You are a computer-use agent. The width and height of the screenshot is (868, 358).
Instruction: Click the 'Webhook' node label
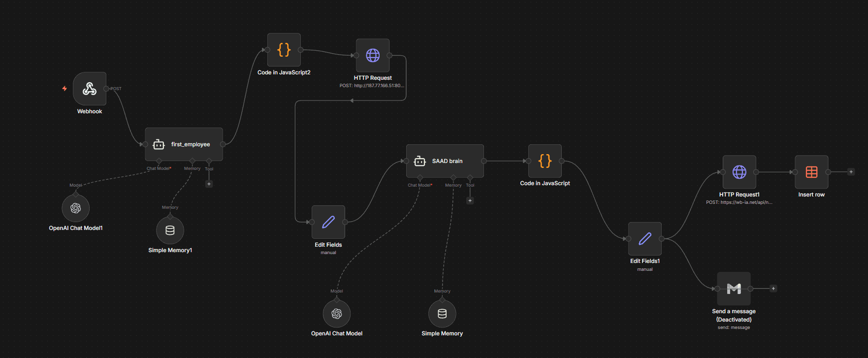90,111
